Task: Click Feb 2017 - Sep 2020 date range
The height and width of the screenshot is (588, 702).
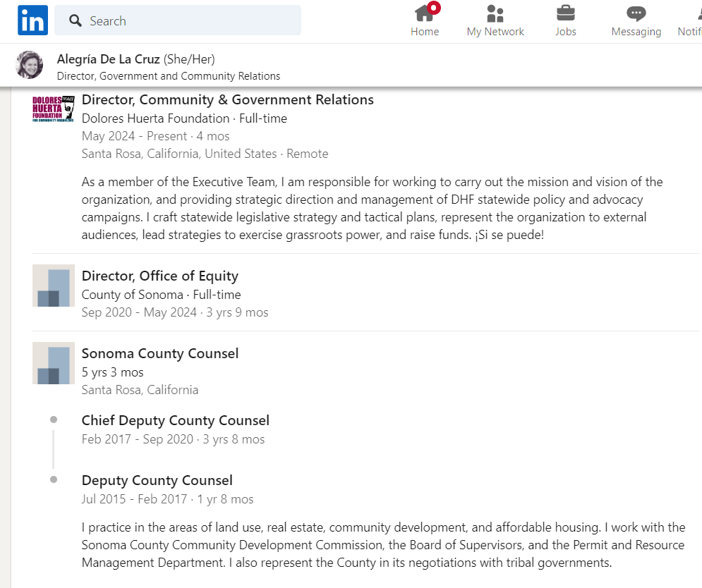Action: (x=137, y=439)
